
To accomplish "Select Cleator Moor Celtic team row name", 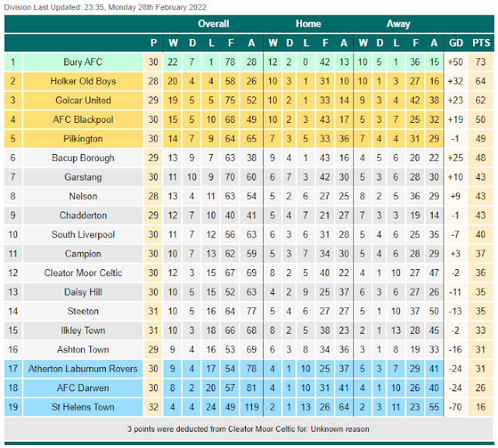I will [x=83, y=273].
